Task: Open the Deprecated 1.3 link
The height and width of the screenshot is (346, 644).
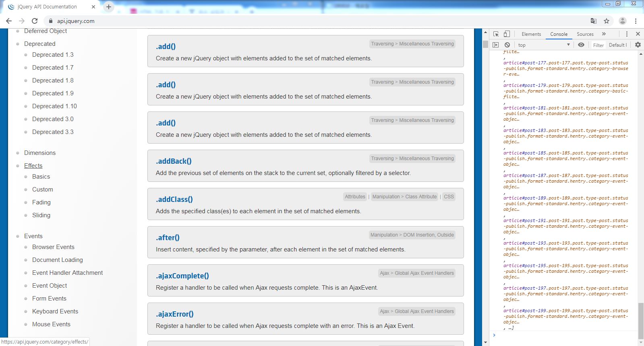Action: (53, 55)
